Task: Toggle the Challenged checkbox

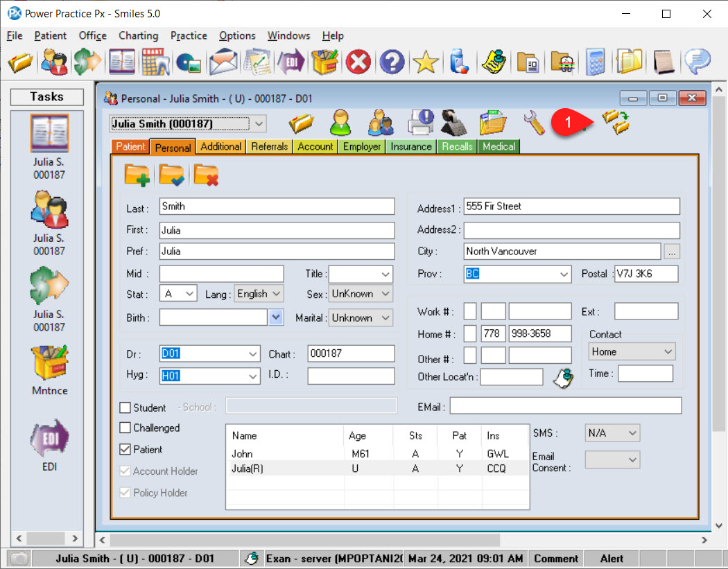Action: (x=125, y=428)
